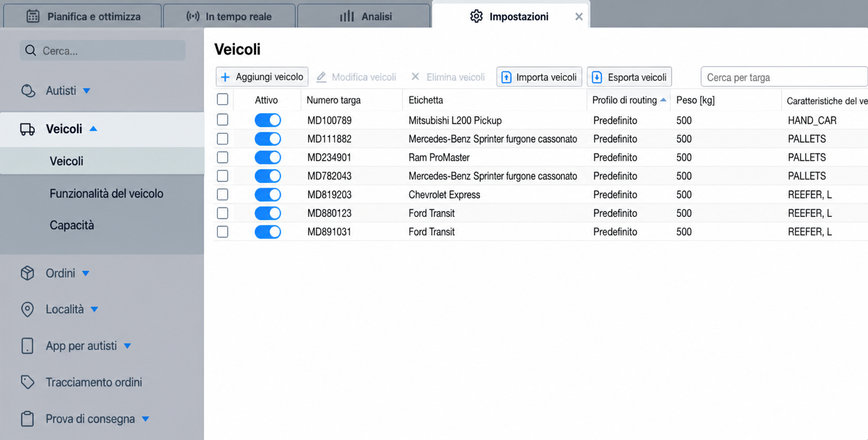Click the Aggiungi veicolo button
The height and width of the screenshot is (440, 868).
coord(262,77)
